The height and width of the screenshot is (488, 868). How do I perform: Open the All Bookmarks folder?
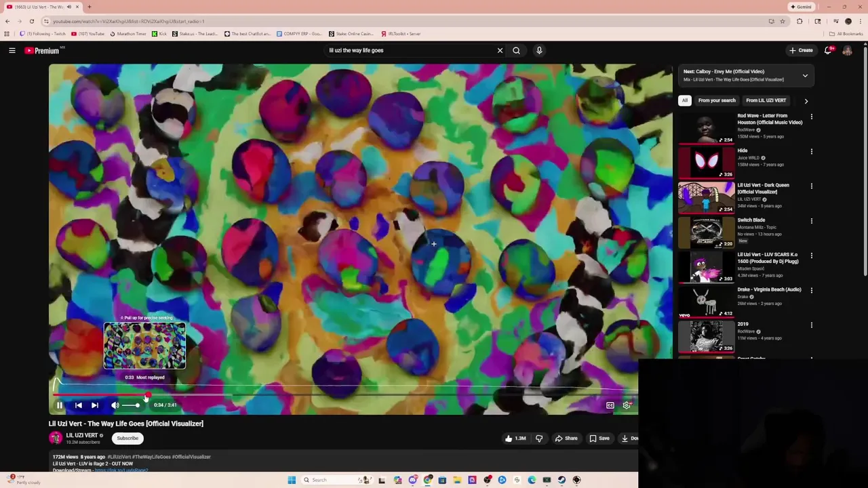(x=846, y=33)
